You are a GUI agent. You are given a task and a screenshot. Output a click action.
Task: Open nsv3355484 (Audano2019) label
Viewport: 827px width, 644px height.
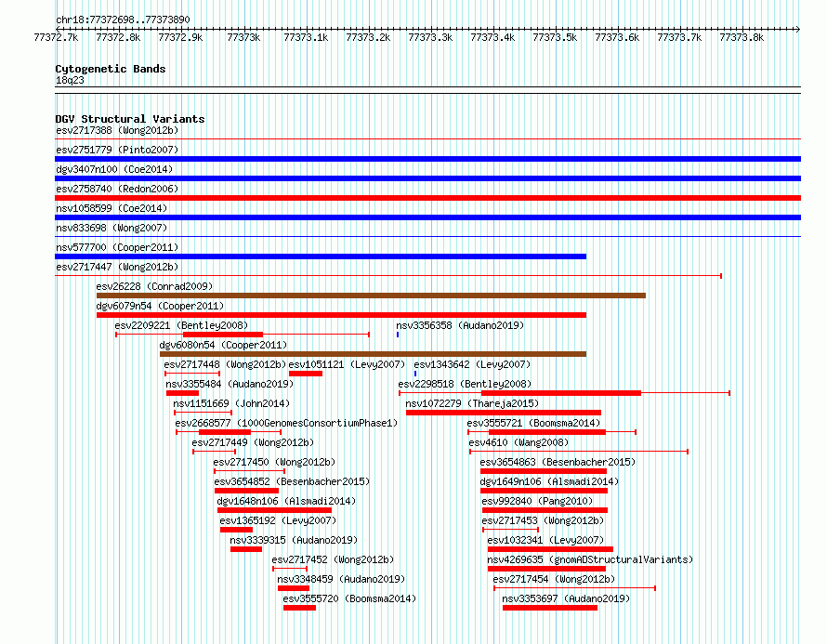point(230,384)
